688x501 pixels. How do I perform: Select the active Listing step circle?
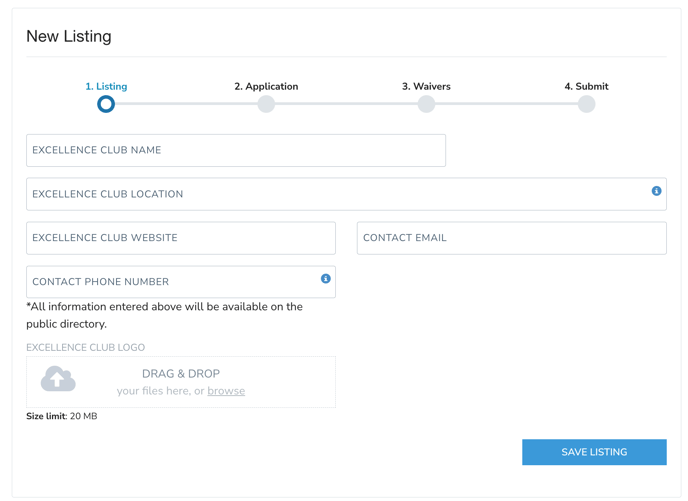click(x=106, y=104)
